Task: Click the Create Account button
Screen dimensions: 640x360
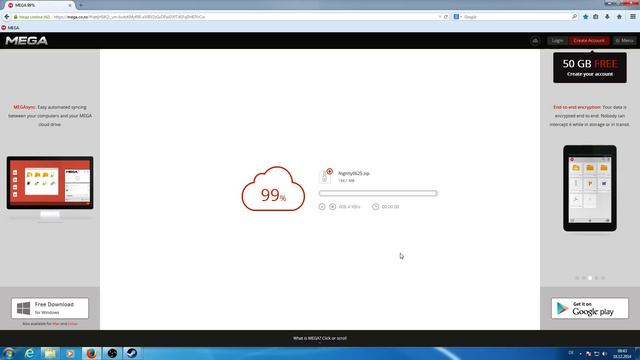Action: tap(589, 40)
